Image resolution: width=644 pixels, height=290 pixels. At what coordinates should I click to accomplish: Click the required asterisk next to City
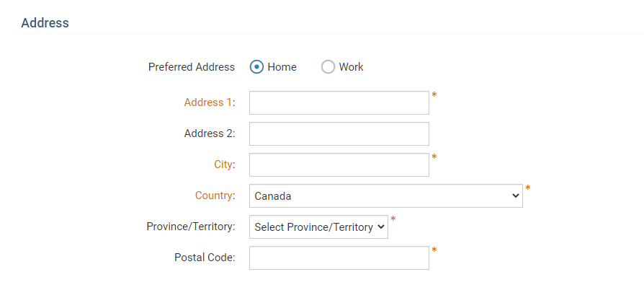[434, 157]
